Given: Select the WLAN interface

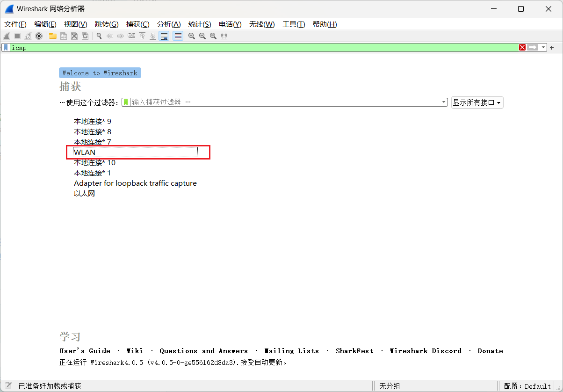Looking at the screenshot, I should pyautogui.click(x=135, y=152).
